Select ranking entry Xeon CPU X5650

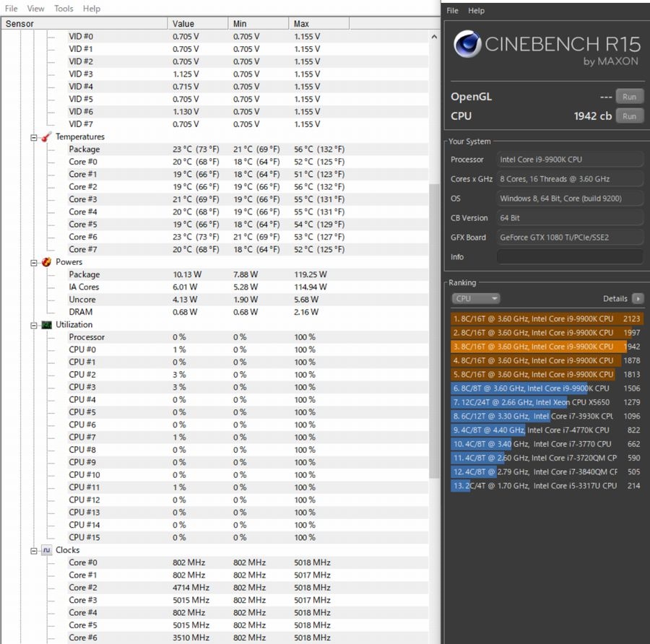pos(547,402)
